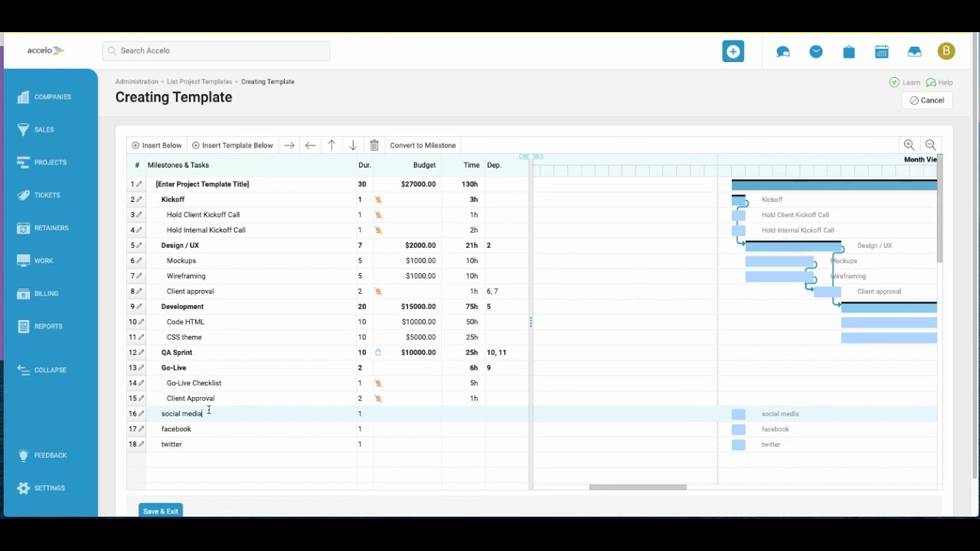This screenshot has height=551, width=980.
Task: Open the inbox tray icon in header
Action: pyautogui.click(x=914, y=52)
